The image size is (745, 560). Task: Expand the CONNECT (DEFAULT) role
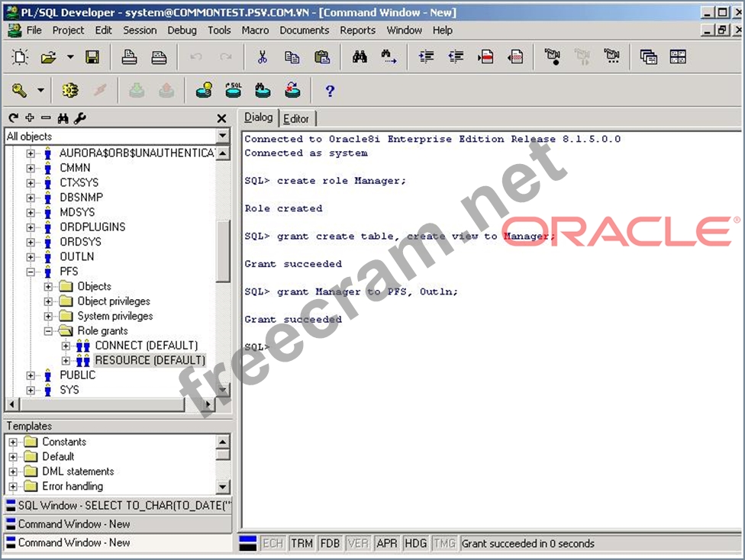(x=66, y=346)
